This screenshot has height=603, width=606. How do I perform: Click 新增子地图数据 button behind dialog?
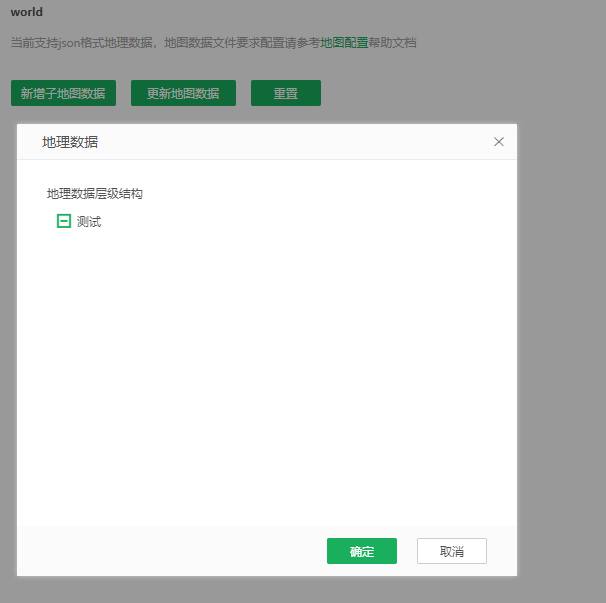click(63, 93)
